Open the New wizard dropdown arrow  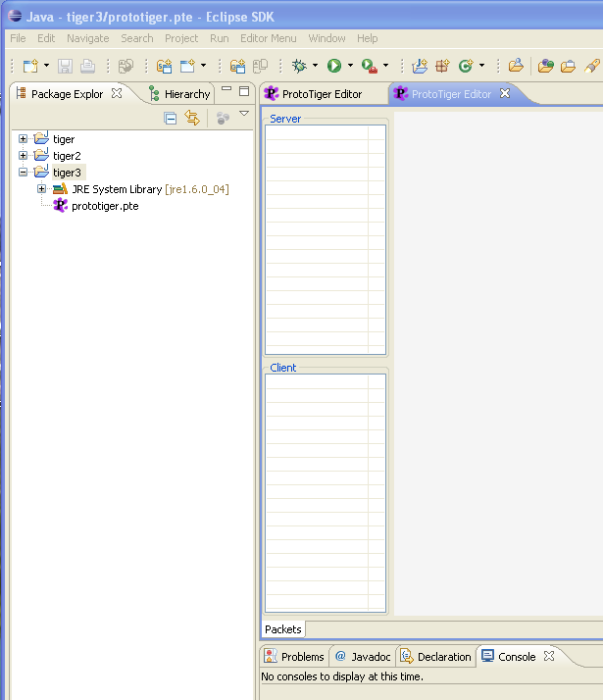point(46,66)
